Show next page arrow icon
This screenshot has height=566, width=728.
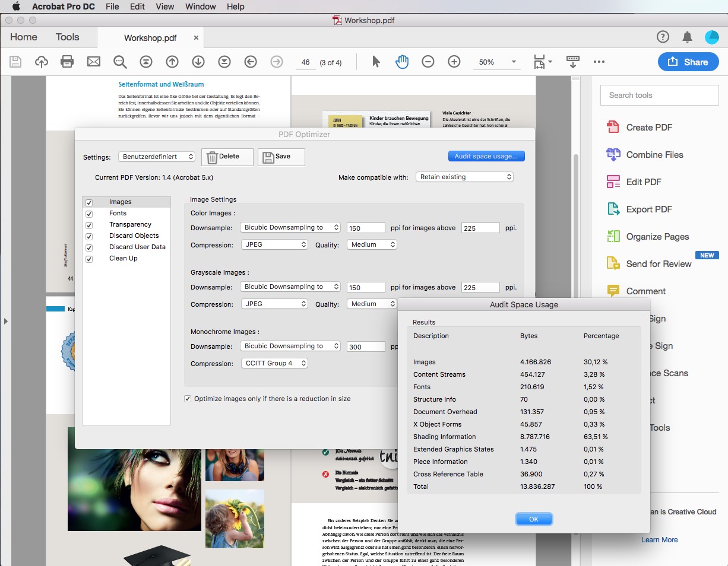click(x=198, y=62)
